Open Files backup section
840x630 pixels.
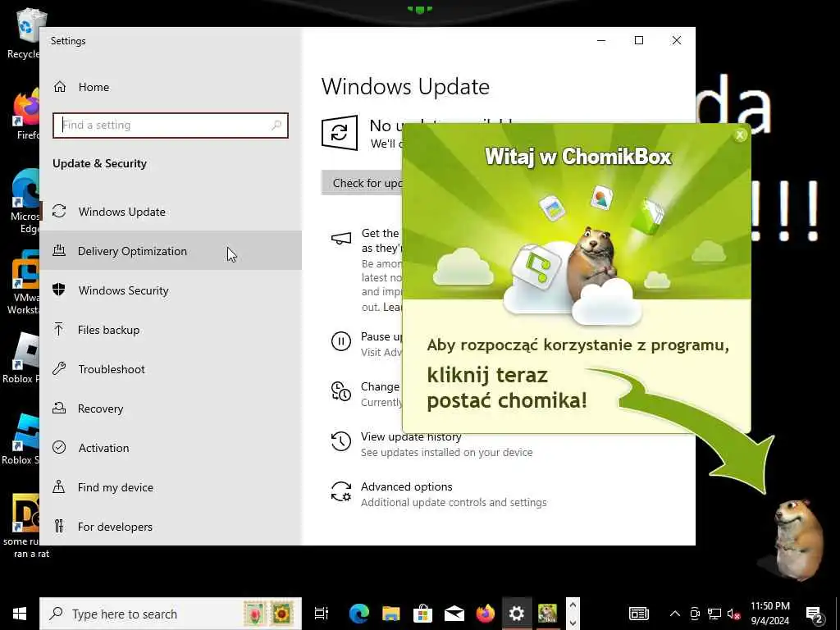[171, 330]
